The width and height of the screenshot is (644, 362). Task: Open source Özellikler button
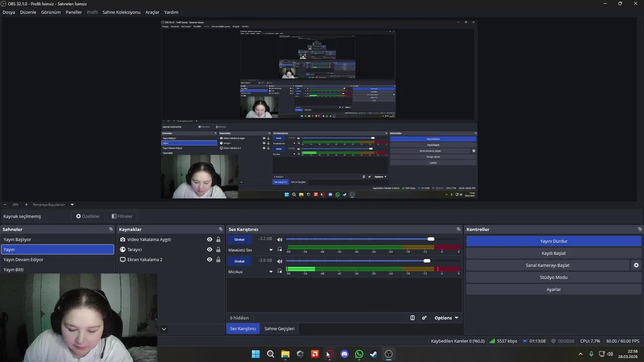click(88, 216)
